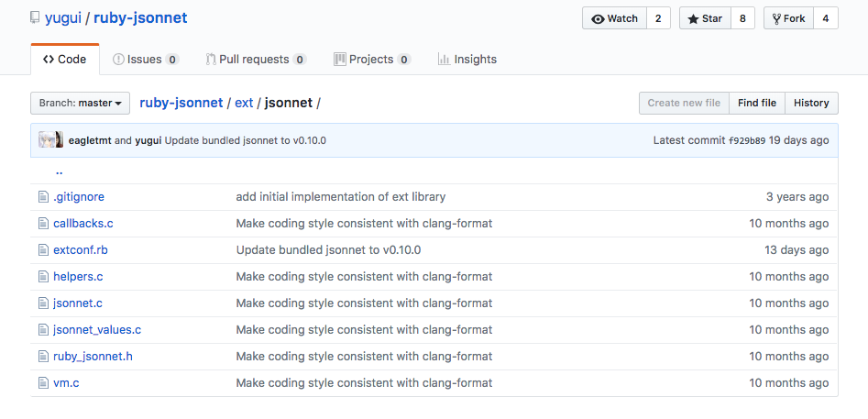Switch to the Insights tab
Viewport: 868px width, 419px height.
(467, 60)
